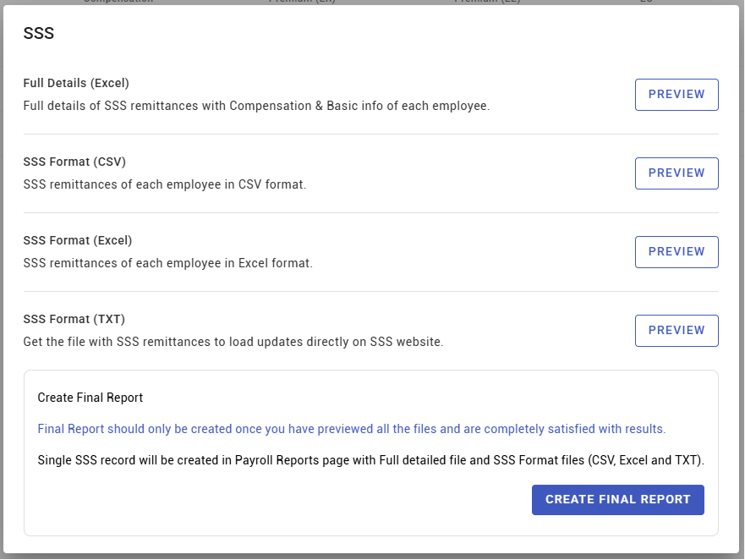Select the 'SSS Format (TXT)' heading

pyautogui.click(x=74, y=320)
